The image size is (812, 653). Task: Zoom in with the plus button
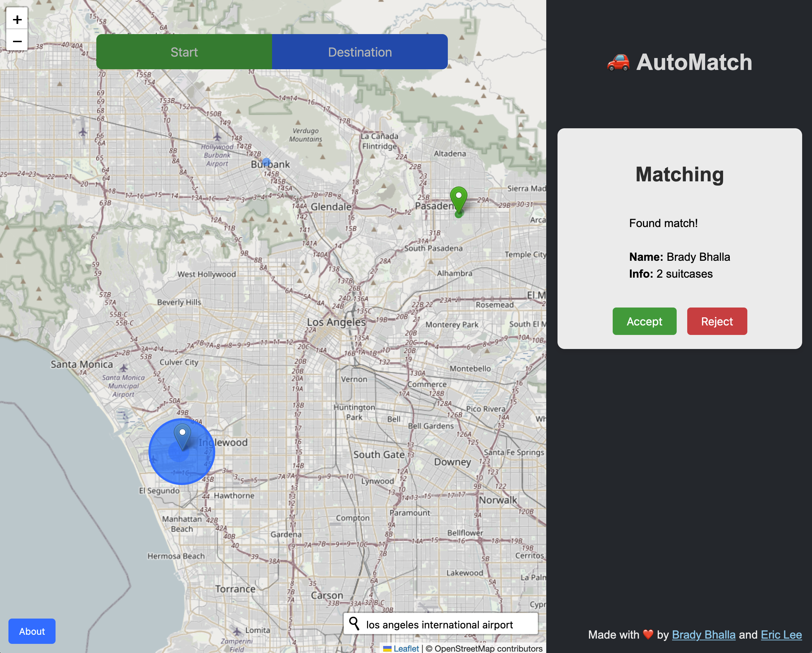click(17, 19)
